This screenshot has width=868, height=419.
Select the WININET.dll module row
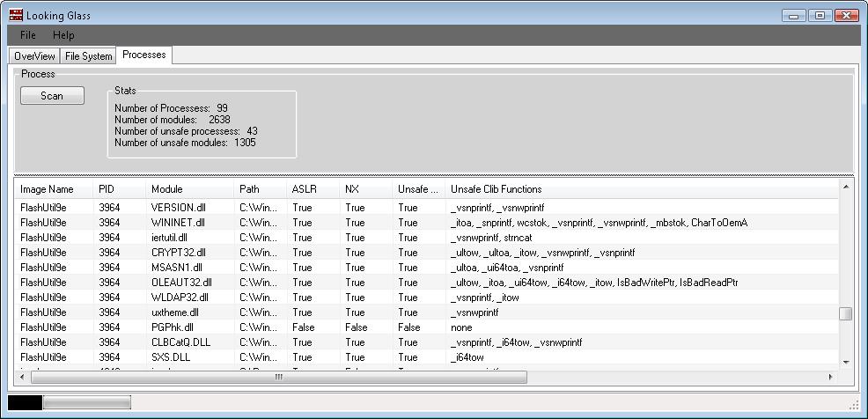(426, 223)
